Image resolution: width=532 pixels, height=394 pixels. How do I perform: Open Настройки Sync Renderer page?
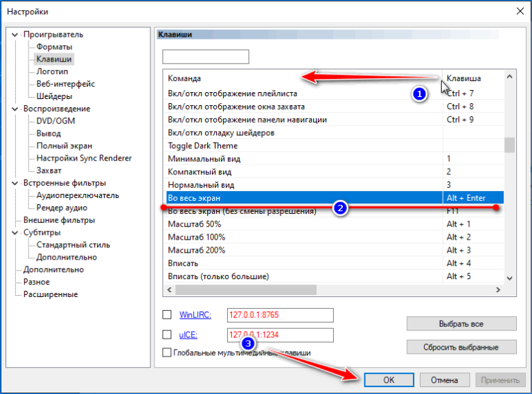click(x=84, y=158)
